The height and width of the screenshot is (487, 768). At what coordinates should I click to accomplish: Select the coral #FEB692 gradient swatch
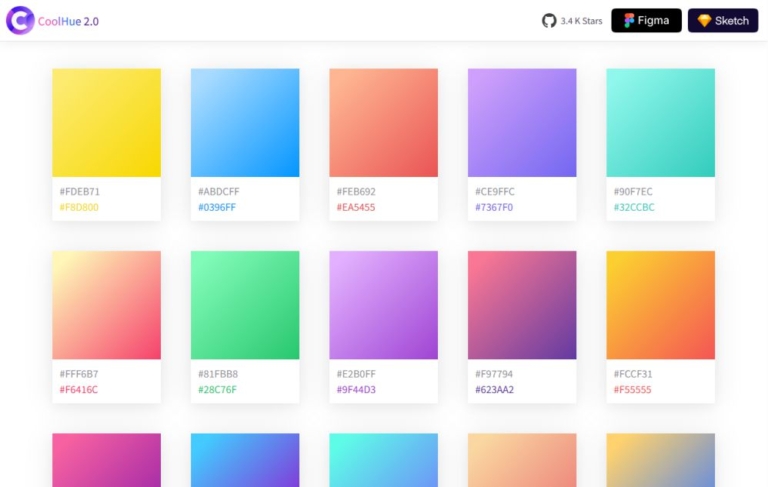383,122
